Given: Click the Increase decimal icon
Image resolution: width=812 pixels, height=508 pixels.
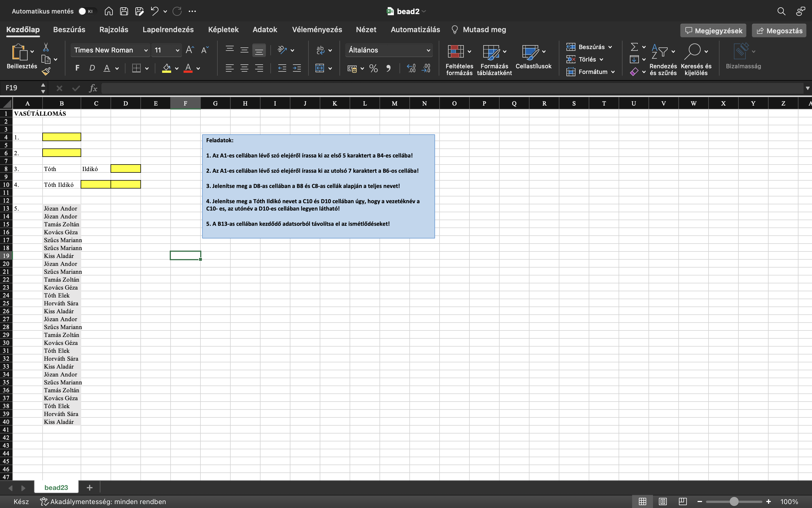Looking at the screenshot, I should click(411, 68).
